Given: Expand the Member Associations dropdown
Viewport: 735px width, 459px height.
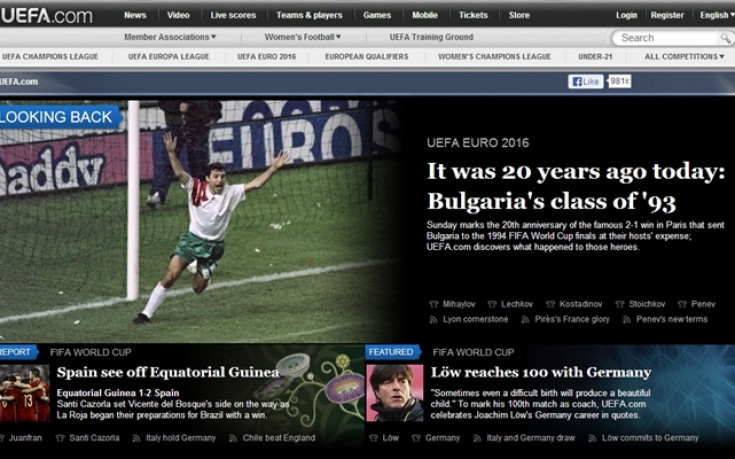Looking at the screenshot, I should pos(170,37).
